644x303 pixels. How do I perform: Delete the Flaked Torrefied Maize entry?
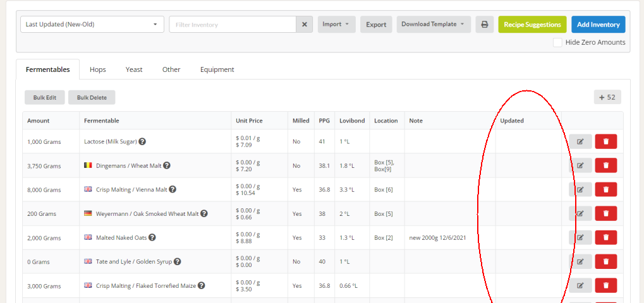606,286
